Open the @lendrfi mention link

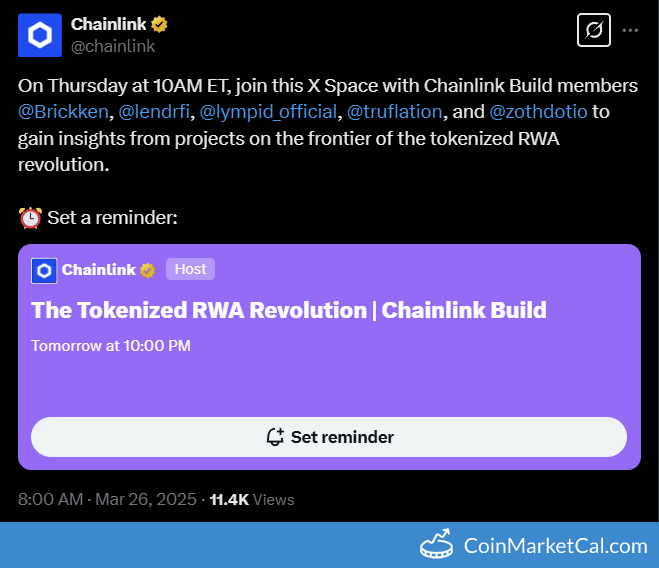[x=154, y=112]
